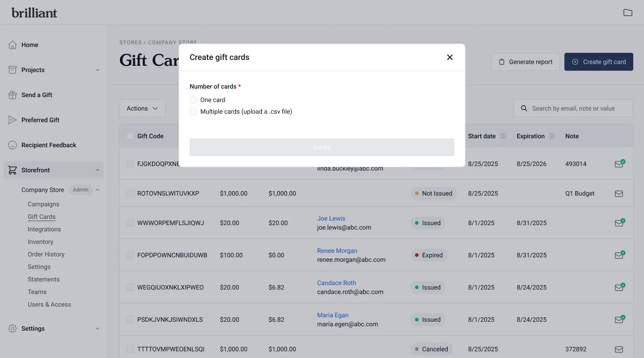Click the Start date sort icon
The image size is (644, 358).
pos(503,136)
